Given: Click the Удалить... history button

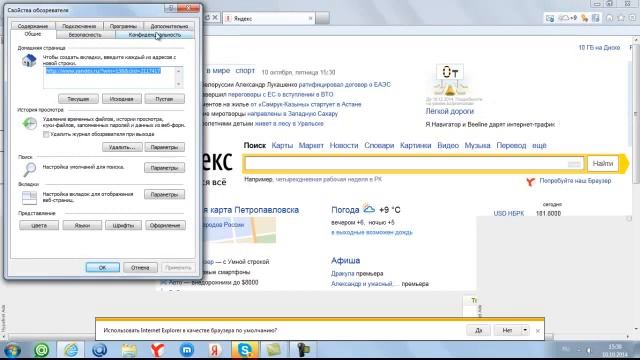Looking at the screenshot, I should click(122, 147).
